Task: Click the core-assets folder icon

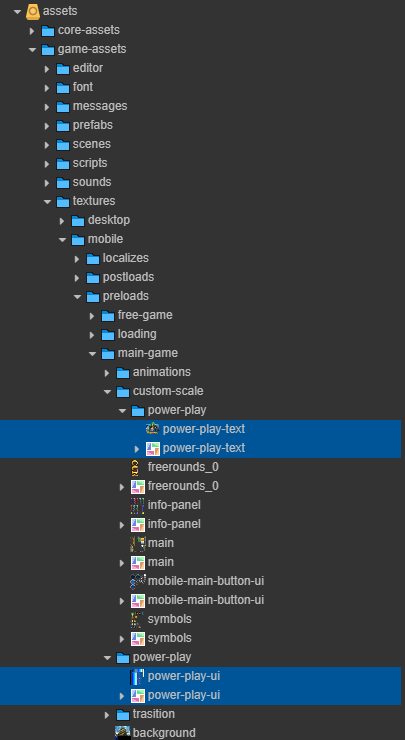Action: pos(48,31)
